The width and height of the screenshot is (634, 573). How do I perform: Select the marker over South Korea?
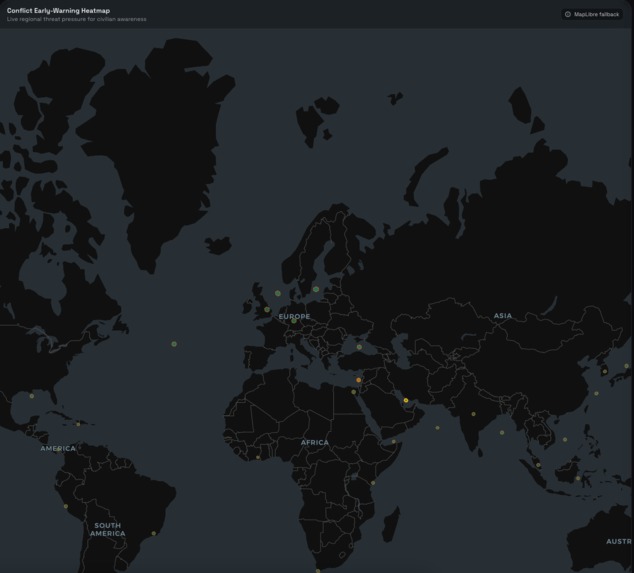pyautogui.click(x=605, y=371)
